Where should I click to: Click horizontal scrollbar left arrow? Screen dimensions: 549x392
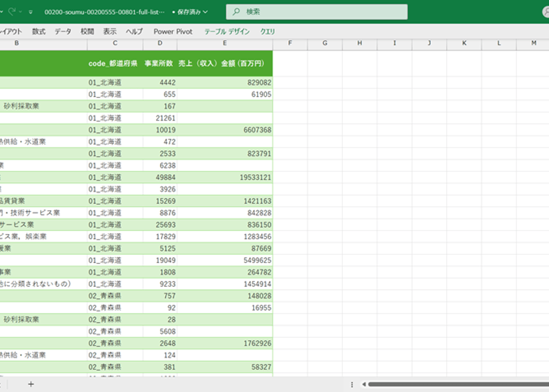364,384
